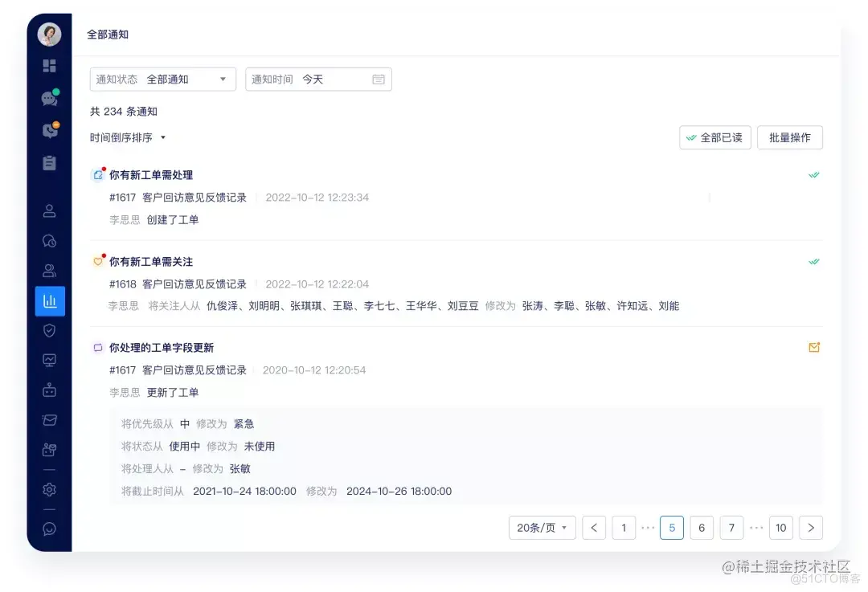The height and width of the screenshot is (592, 868).
Task: Mark '你有新工单需处理' notification as read
Action: [x=813, y=175]
